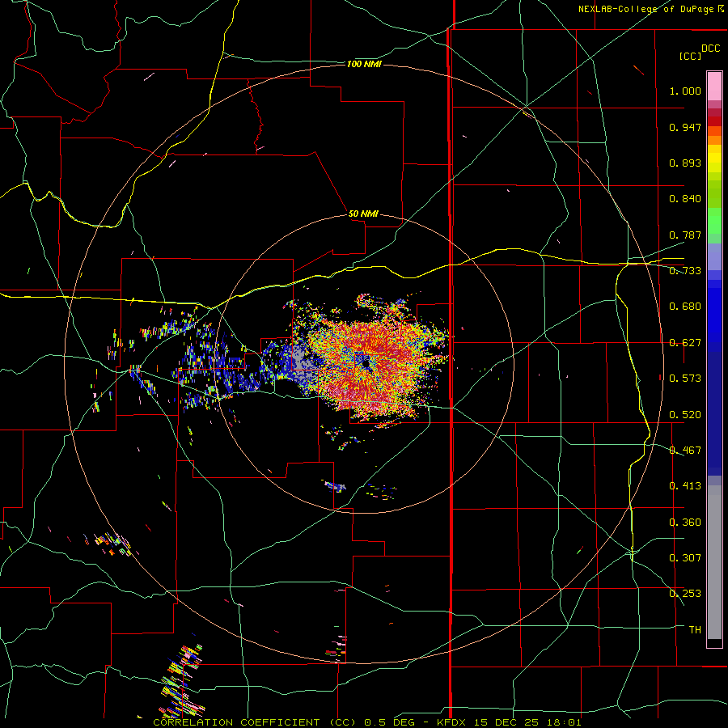Click the 0.253 scale value
This screenshot has width=728, height=728.
click(x=685, y=594)
